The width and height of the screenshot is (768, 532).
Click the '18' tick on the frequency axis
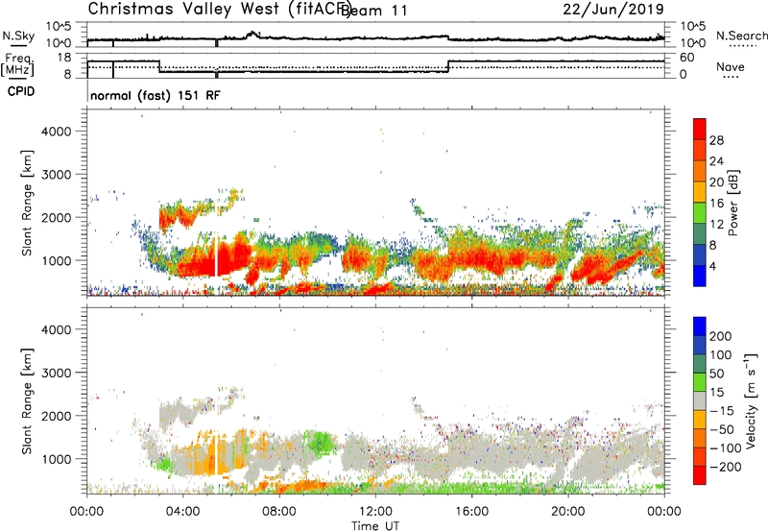[x=64, y=58]
